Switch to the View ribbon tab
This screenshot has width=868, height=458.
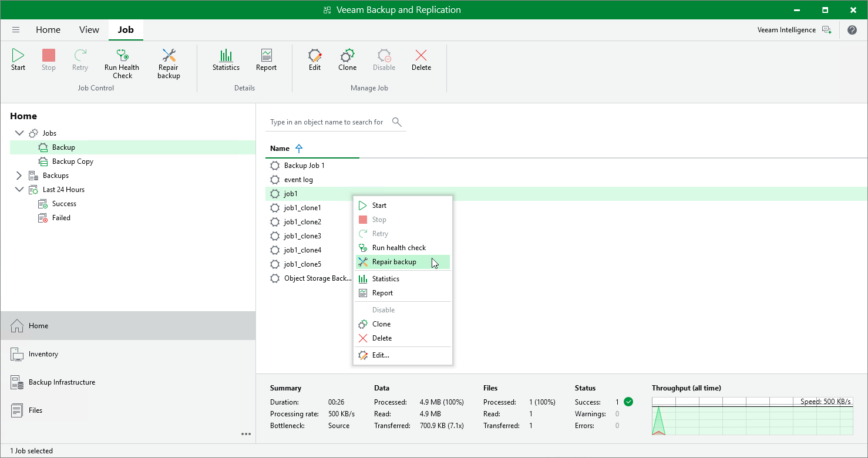point(89,30)
